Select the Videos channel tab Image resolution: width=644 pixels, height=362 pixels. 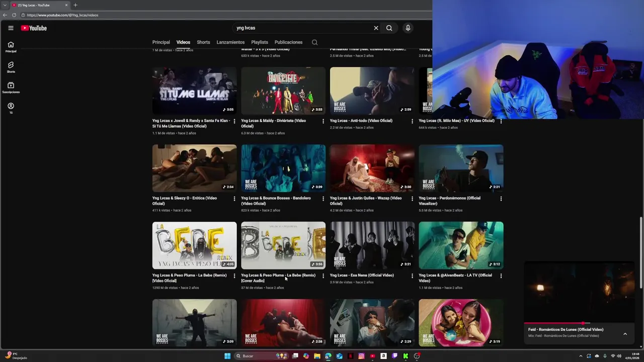[183, 42]
